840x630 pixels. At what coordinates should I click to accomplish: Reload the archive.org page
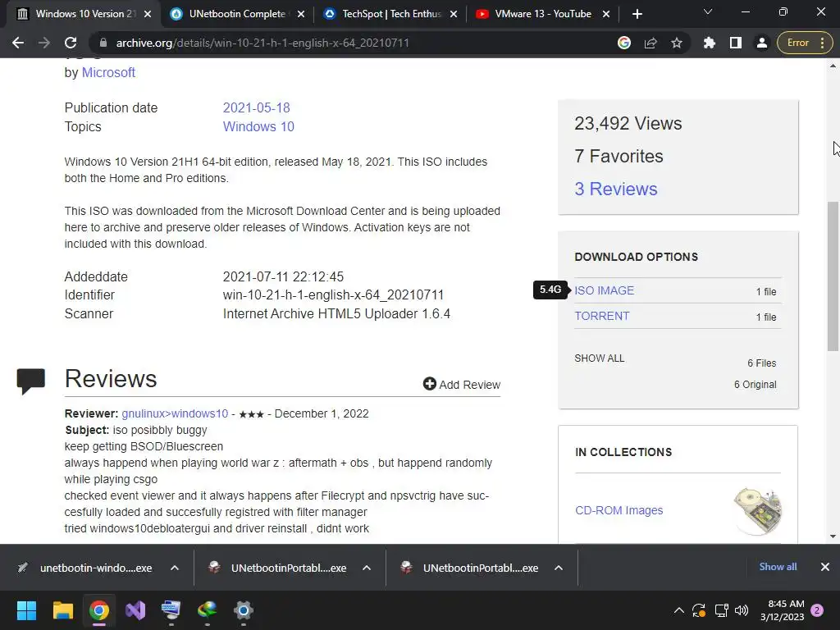tap(71, 43)
